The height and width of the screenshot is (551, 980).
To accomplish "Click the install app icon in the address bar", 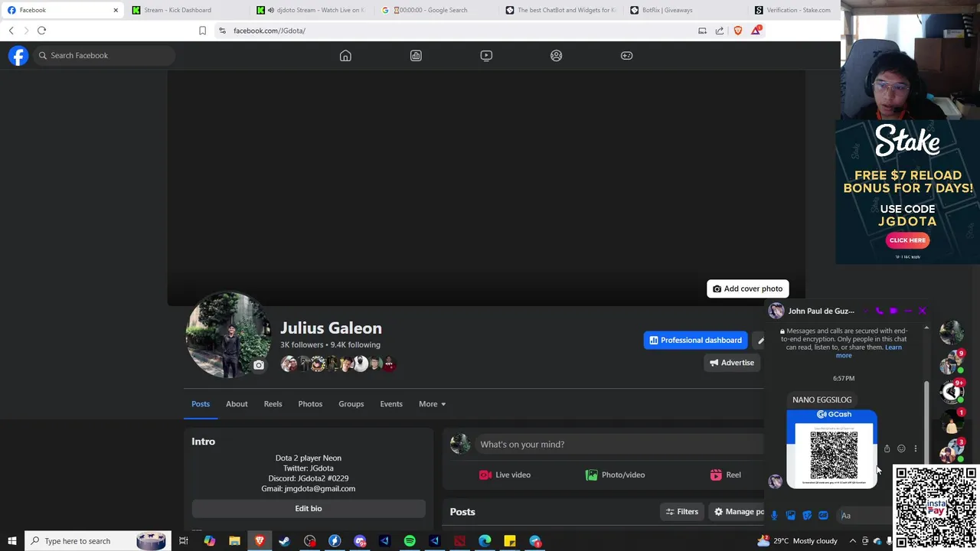I will (x=702, y=31).
